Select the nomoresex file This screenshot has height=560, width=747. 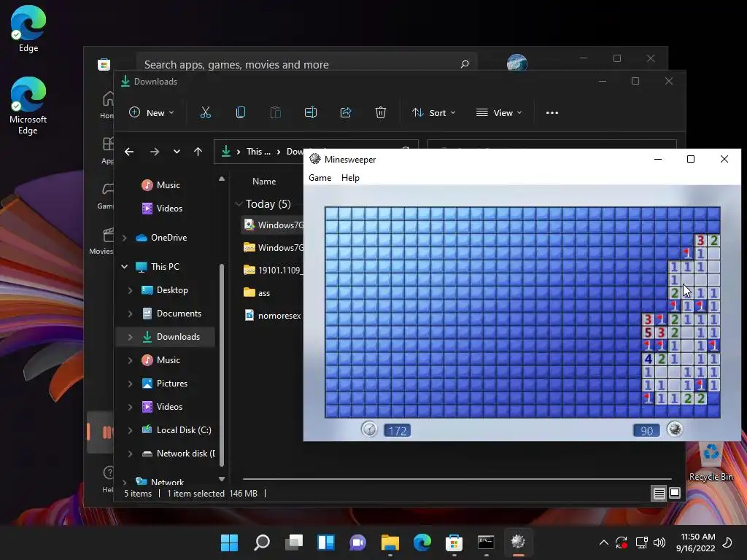click(x=272, y=315)
